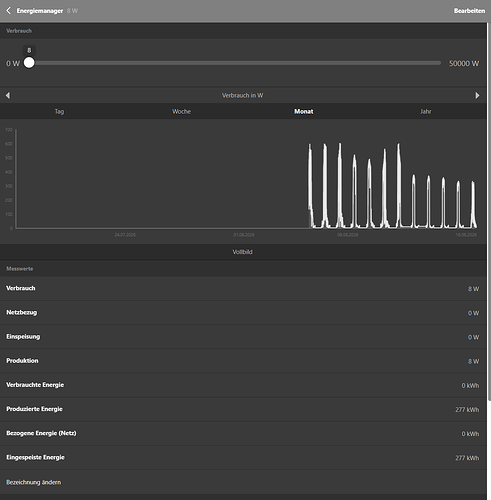
Task: Open the chart in Vollbild
Action: point(243,252)
